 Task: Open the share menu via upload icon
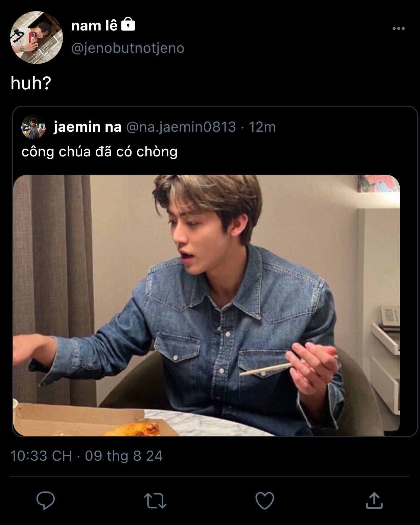click(x=374, y=500)
